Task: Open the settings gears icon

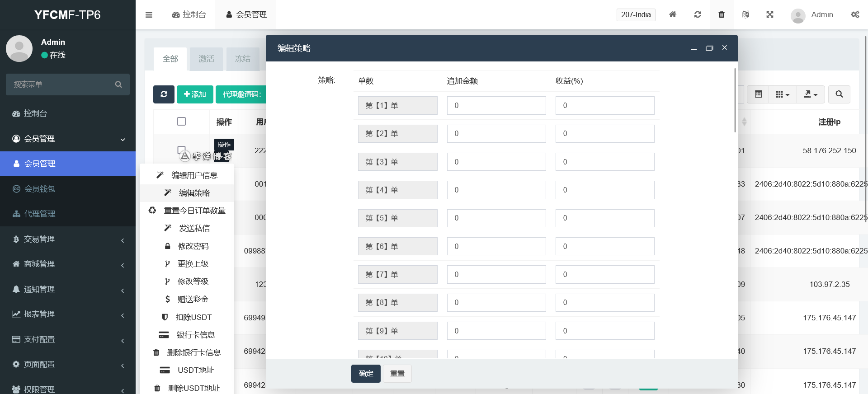Action: (x=855, y=14)
